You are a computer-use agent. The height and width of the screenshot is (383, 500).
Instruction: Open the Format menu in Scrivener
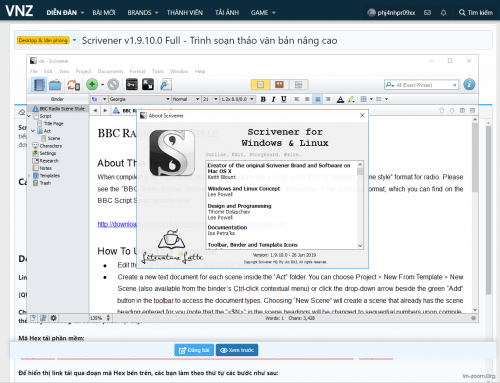137,71
